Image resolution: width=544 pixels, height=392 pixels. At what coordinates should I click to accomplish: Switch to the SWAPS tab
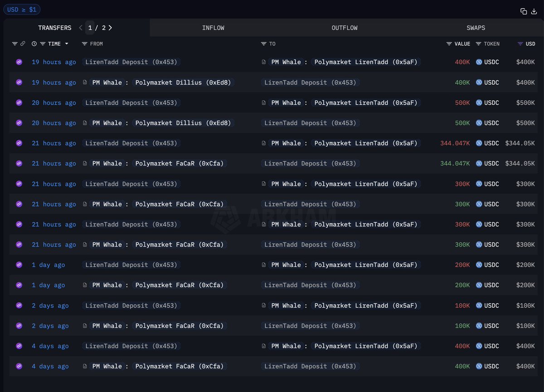[x=476, y=28]
